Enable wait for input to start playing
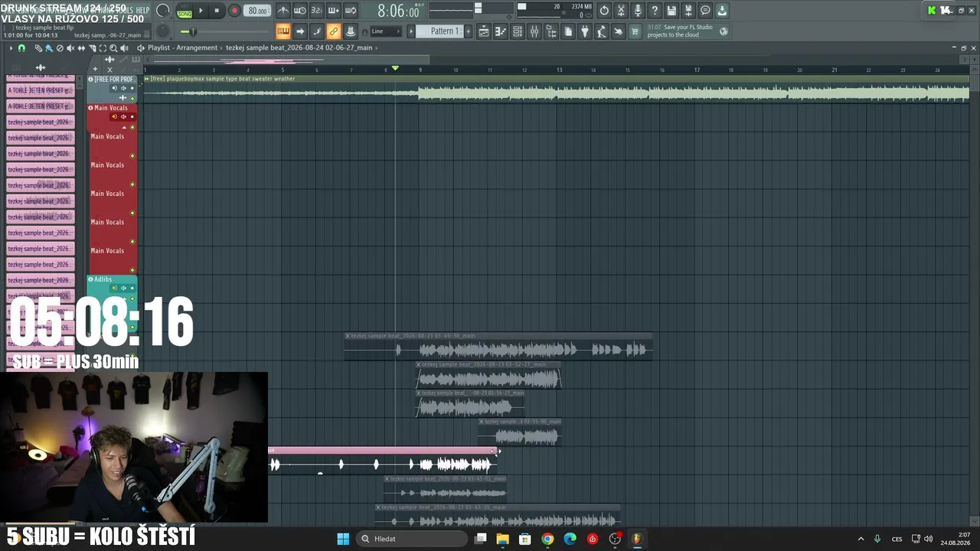Screen dimensions: 980x551 pyautogui.click(x=300, y=11)
